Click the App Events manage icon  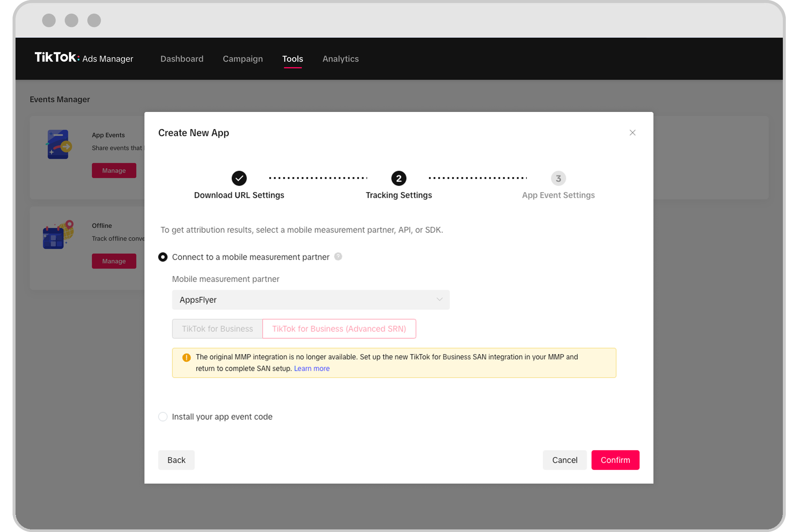(113, 170)
